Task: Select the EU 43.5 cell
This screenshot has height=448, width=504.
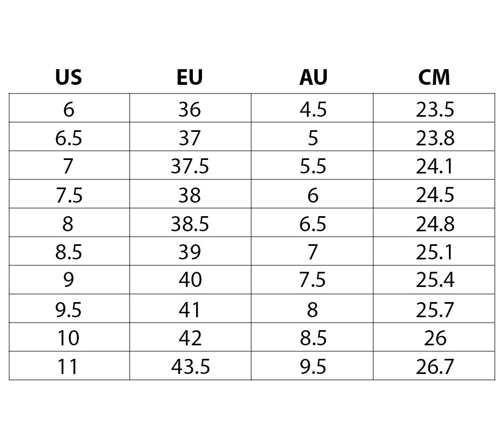Action: point(190,367)
